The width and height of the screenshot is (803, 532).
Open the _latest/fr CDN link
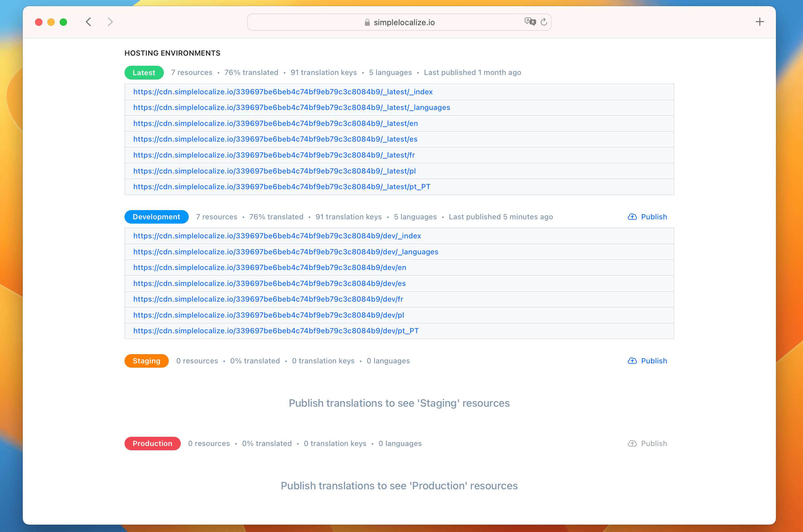[x=274, y=155]
